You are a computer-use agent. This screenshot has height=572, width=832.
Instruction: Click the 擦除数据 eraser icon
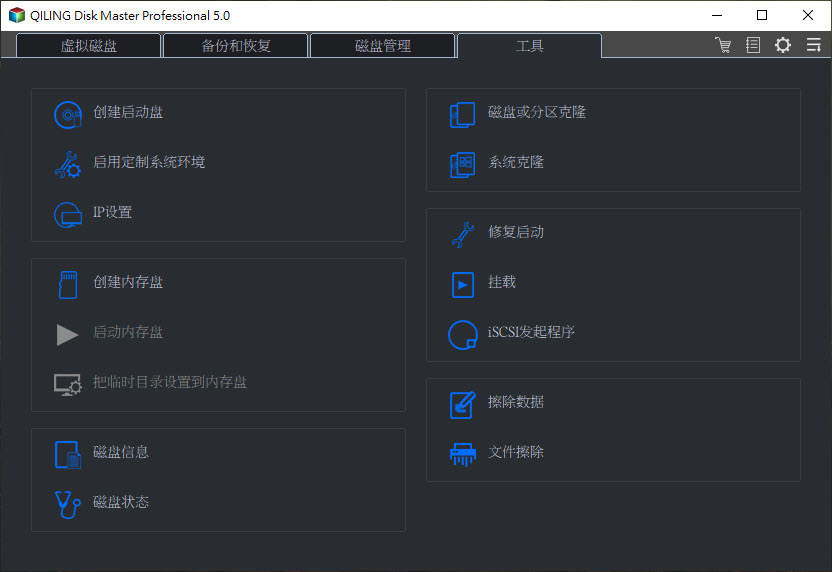point(463,405)
